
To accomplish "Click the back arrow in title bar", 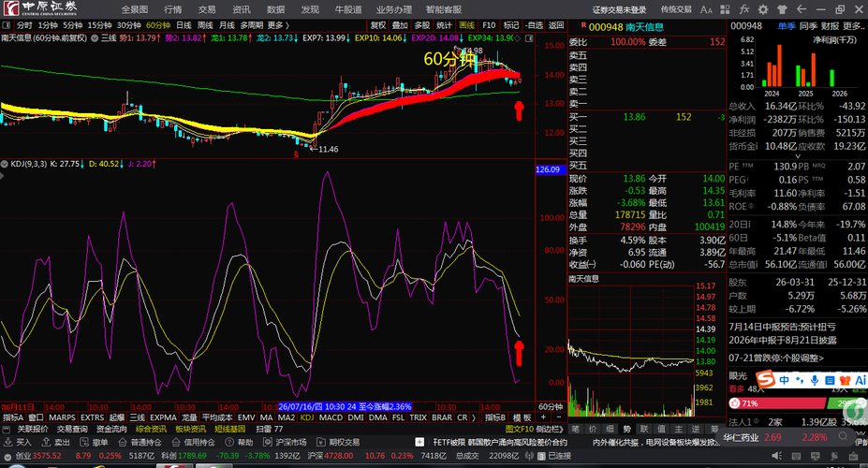I will point(801,9).
